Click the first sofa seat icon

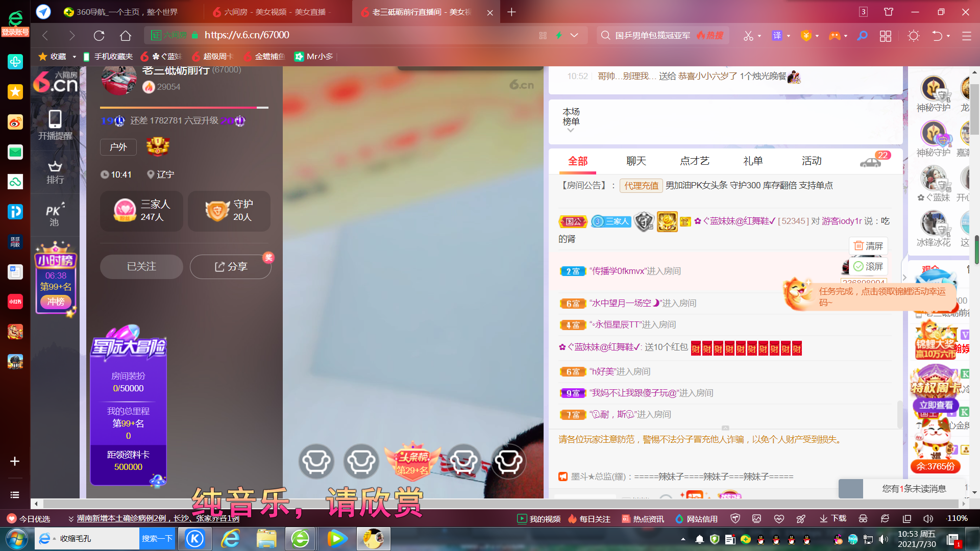[x=316, y=461]
